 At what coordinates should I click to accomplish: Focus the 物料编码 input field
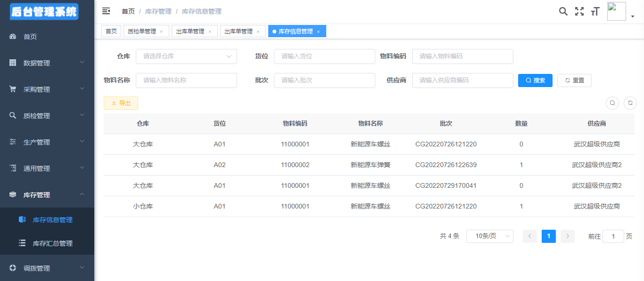[462, 56]
